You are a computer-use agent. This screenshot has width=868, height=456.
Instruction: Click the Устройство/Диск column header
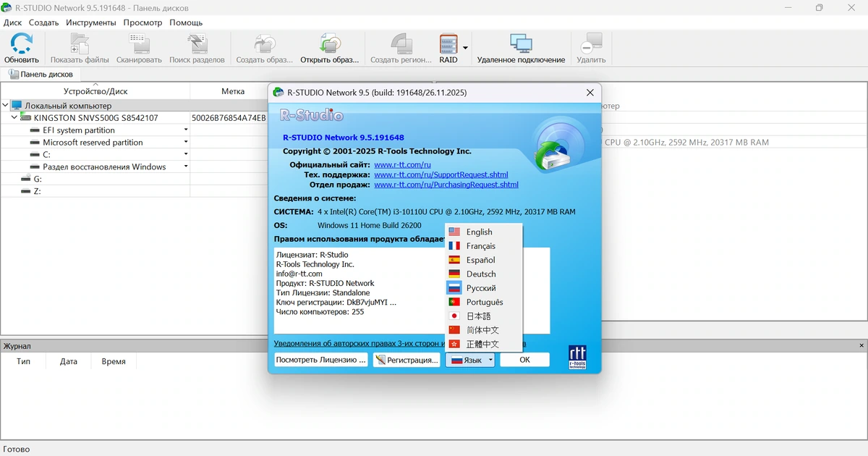tap(95, 91)
